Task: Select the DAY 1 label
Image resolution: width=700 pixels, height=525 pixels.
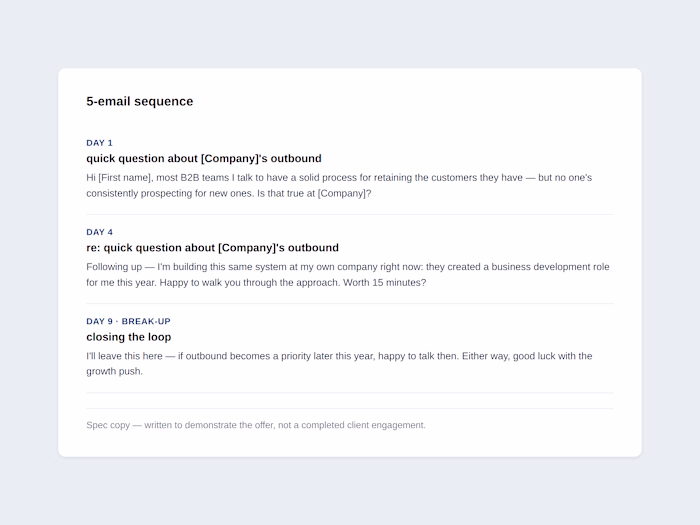Action: click(x=100, y=143)
